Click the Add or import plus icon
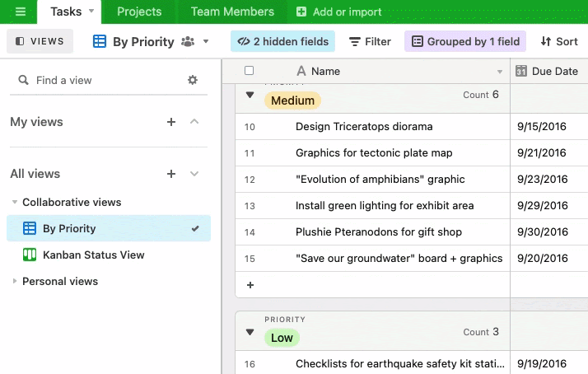Image resolution: width=588 pixels, height=374 pixels. pyautogui.click(x=301, y=12)
